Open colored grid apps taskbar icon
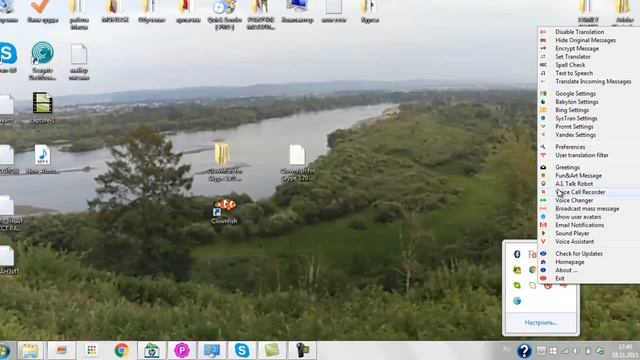 tap(91, 351)
